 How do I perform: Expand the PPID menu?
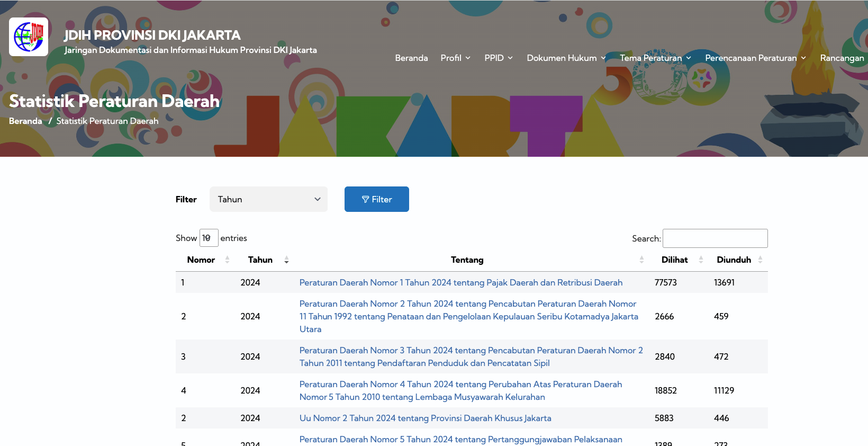tap(498, 58)
